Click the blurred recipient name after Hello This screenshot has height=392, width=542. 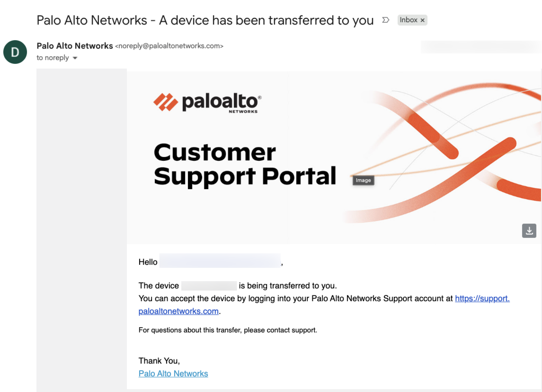[220, 261]
